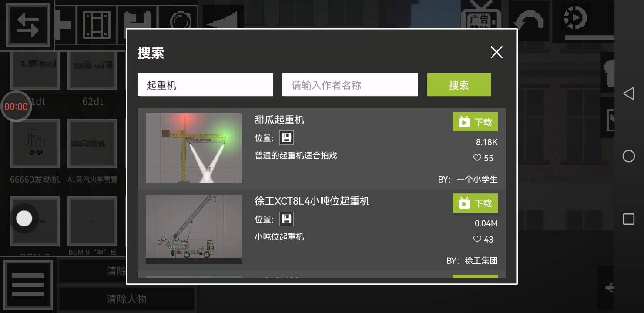The image size is (644, 313).
Task: Focus the author name input field
Action: (x=350, y=85)
